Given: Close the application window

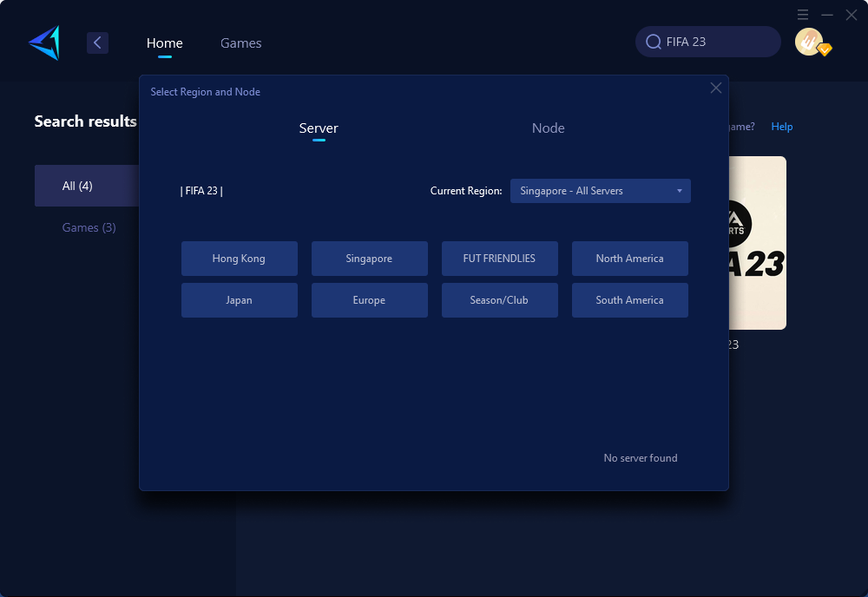Looking at the screenshot, I should pos(852,15).
